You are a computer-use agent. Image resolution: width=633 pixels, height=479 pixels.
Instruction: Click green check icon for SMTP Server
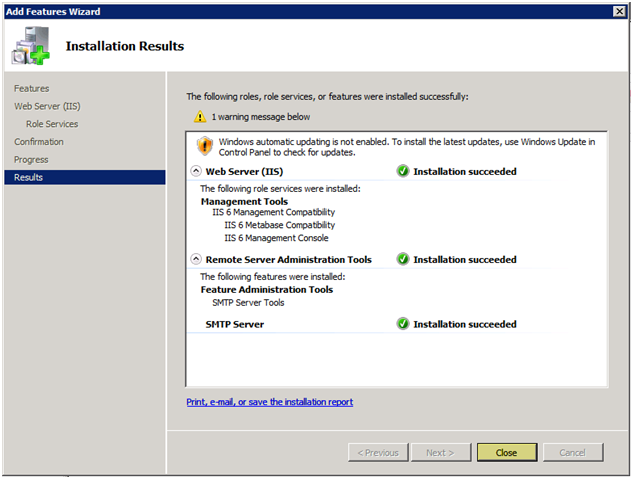402,324
